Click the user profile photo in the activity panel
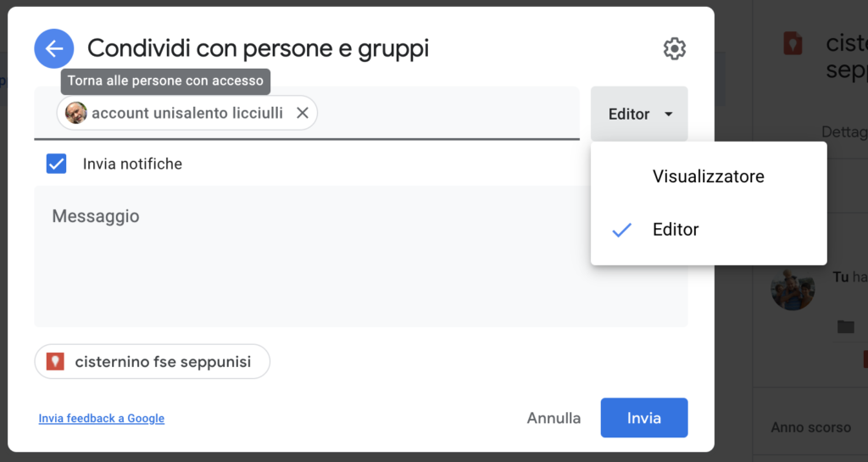 pyautogui.click(x=793, y=288)
